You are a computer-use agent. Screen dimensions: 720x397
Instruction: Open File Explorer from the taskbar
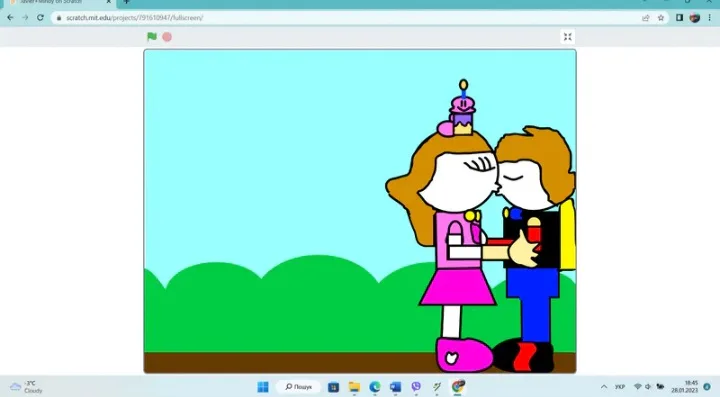pyautogui.click(x=354, y=387)
